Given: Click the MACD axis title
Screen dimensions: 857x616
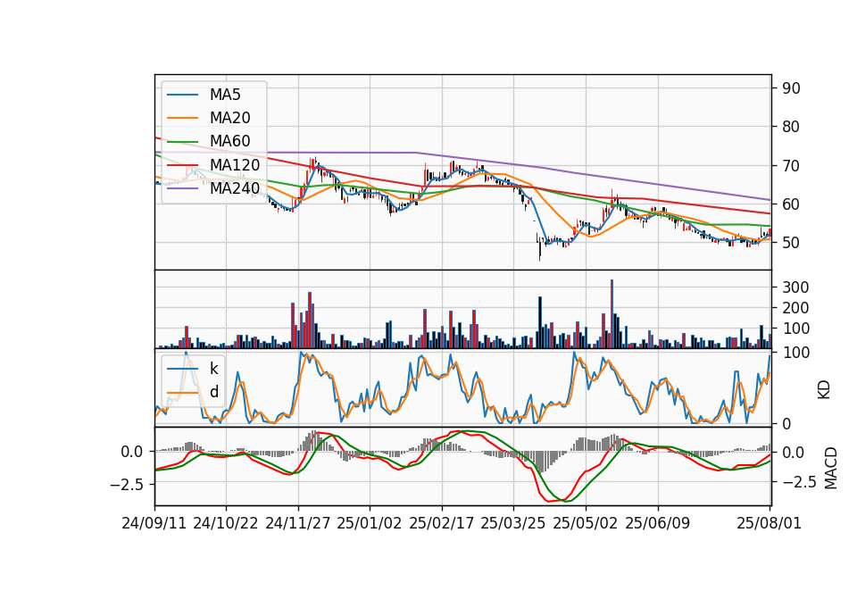Looking at the screenshot, I should click(831, 468).
